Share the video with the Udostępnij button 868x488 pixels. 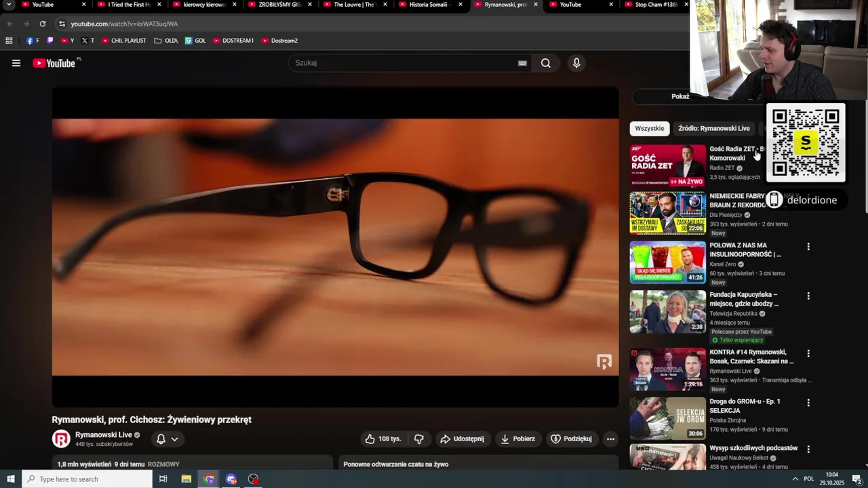(462, 439)
